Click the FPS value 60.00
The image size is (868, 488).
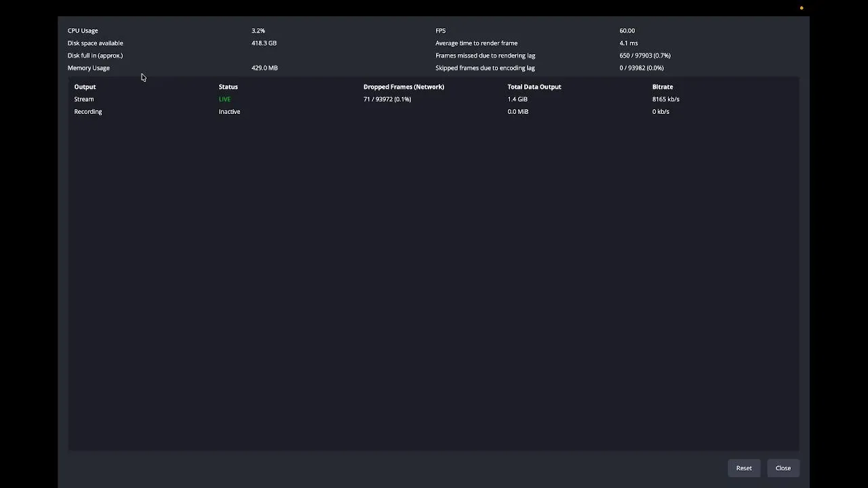[x=627, y=30]
